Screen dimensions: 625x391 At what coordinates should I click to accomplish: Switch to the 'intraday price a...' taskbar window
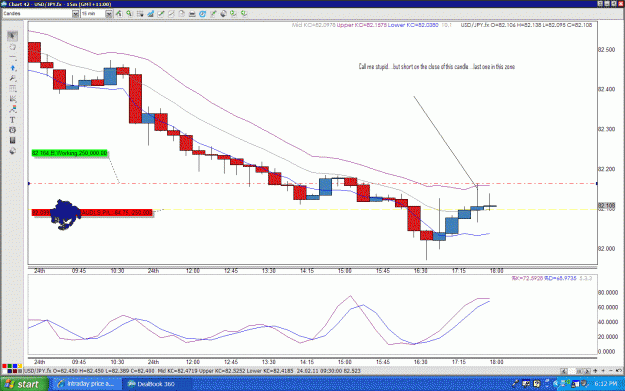pyautogui.click(x=86, y=384)
